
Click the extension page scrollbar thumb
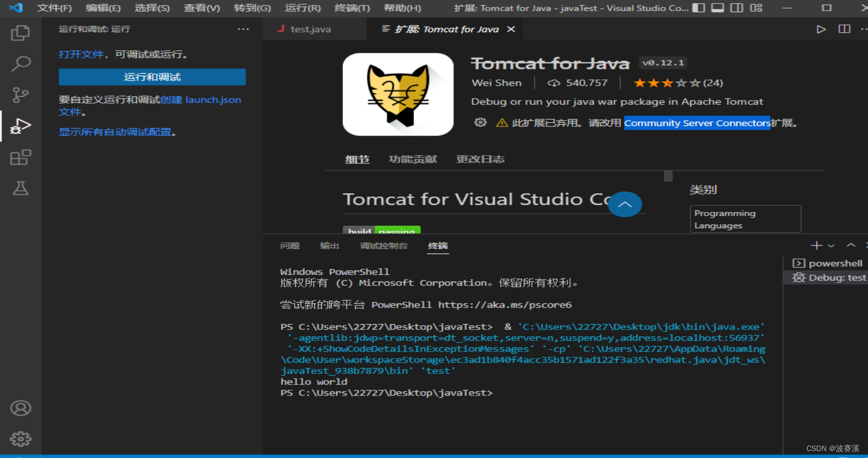click(668, 176)
